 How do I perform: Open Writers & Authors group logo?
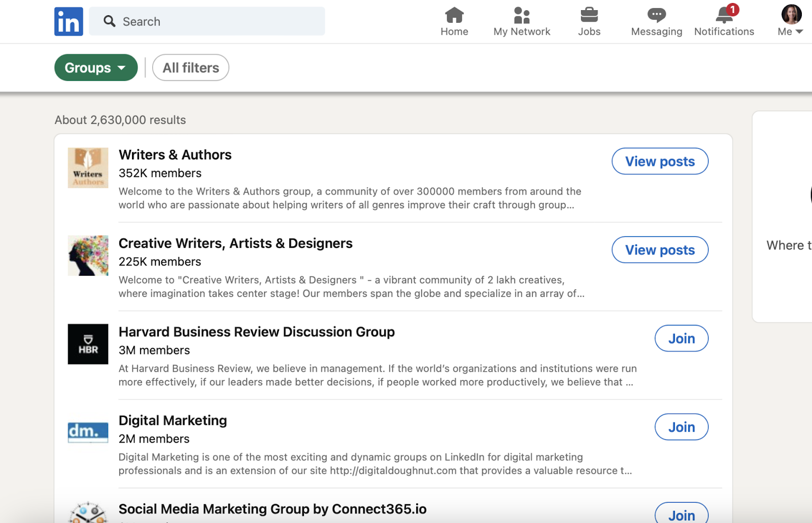coord(88,168)
